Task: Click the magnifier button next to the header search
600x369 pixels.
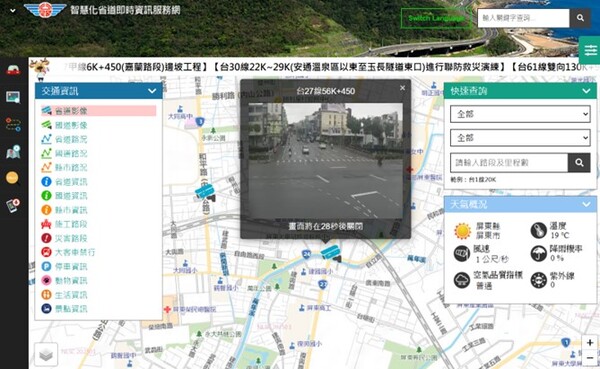Action: (x=580, y=18)
